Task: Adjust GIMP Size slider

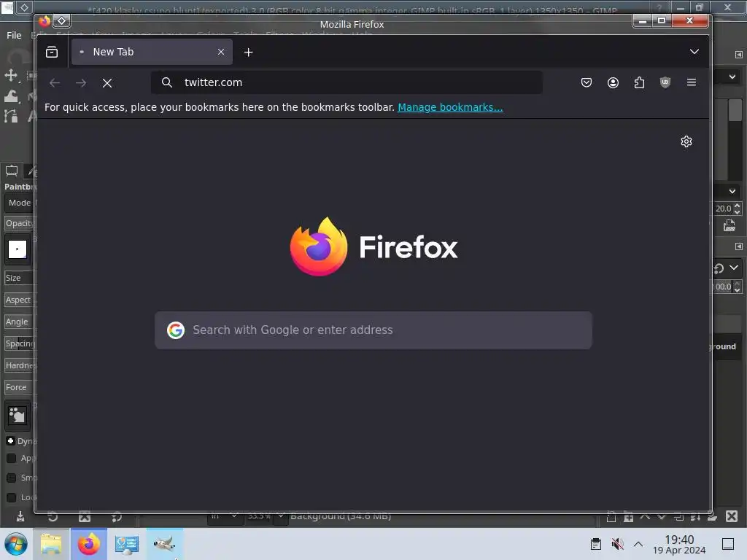Action: (x=20, y=278)
